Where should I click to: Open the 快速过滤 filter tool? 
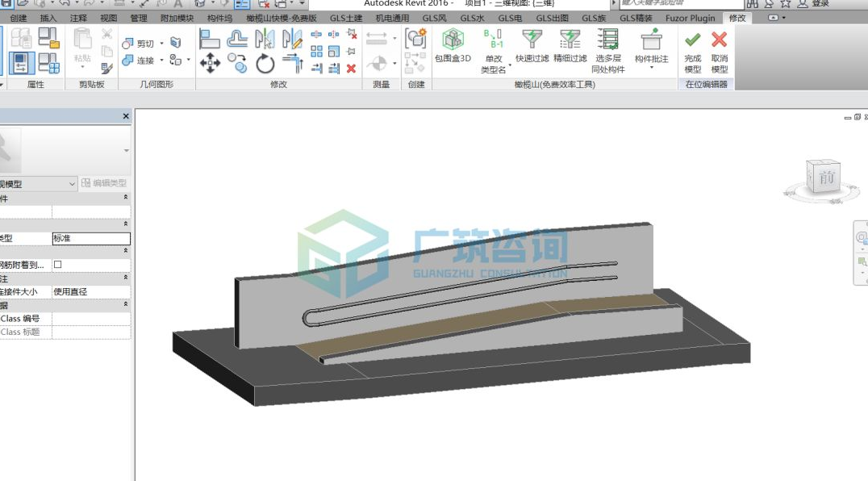tap(532, 46)
